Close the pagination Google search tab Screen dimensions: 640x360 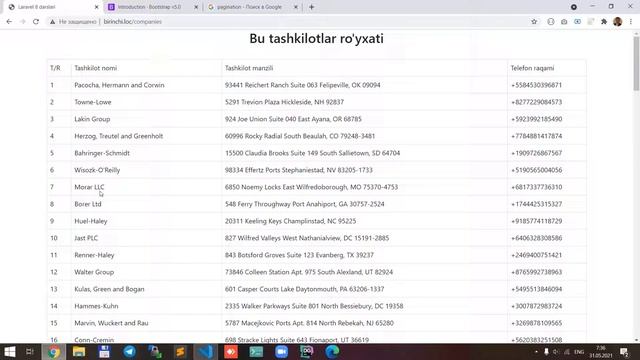click(x=296, y=7)
